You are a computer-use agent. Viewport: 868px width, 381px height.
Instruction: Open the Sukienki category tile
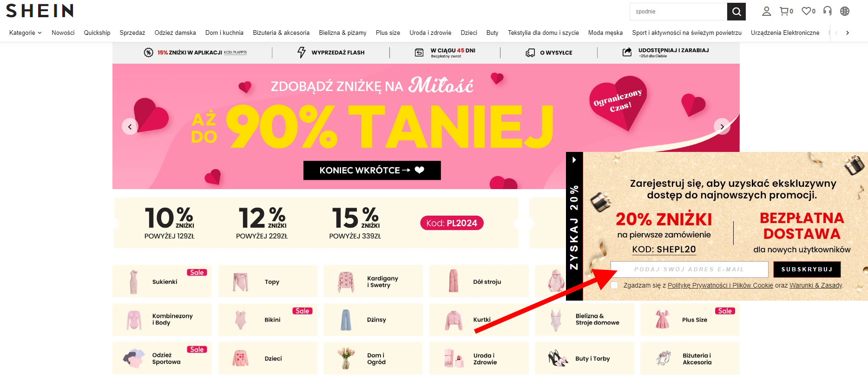pos(162,282)
